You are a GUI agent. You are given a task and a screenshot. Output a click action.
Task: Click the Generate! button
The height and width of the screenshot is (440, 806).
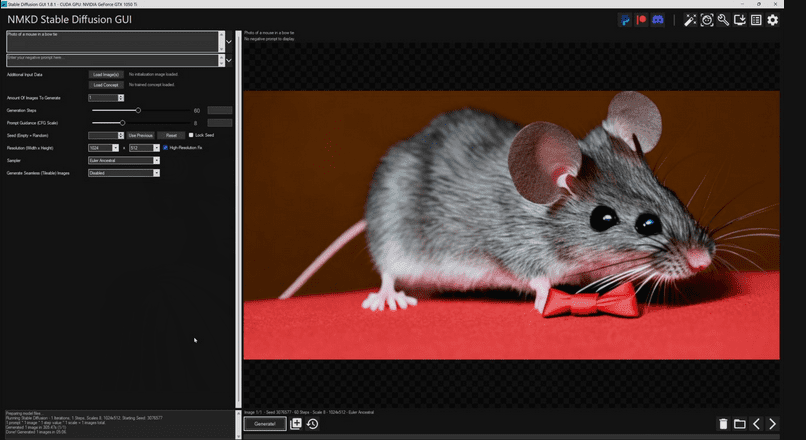point(265,424)
